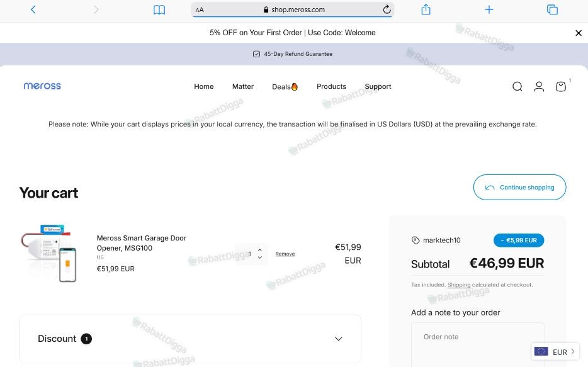
Task: Open the Safari share sheet icon
Action: (x=426, y=9)
